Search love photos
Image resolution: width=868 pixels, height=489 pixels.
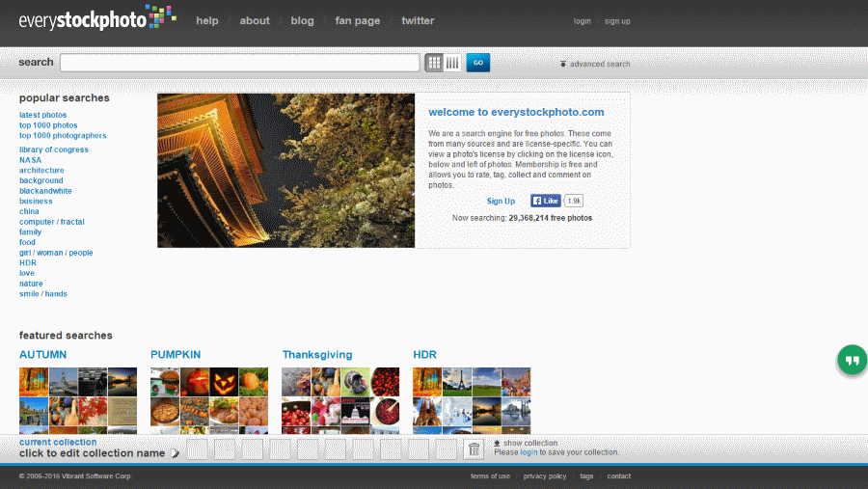[27, 273]
